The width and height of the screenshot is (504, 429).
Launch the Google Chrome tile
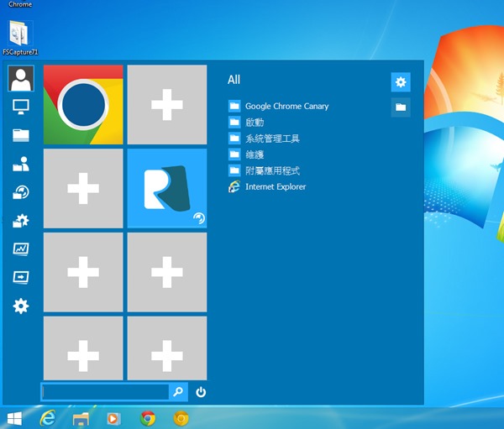83,105
